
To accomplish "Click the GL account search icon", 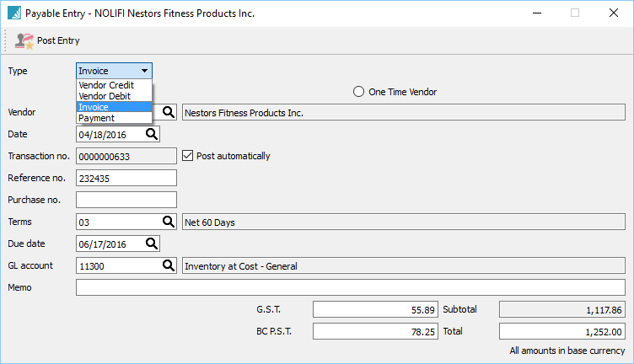I will pyautogui.click(x=168, y=265).
